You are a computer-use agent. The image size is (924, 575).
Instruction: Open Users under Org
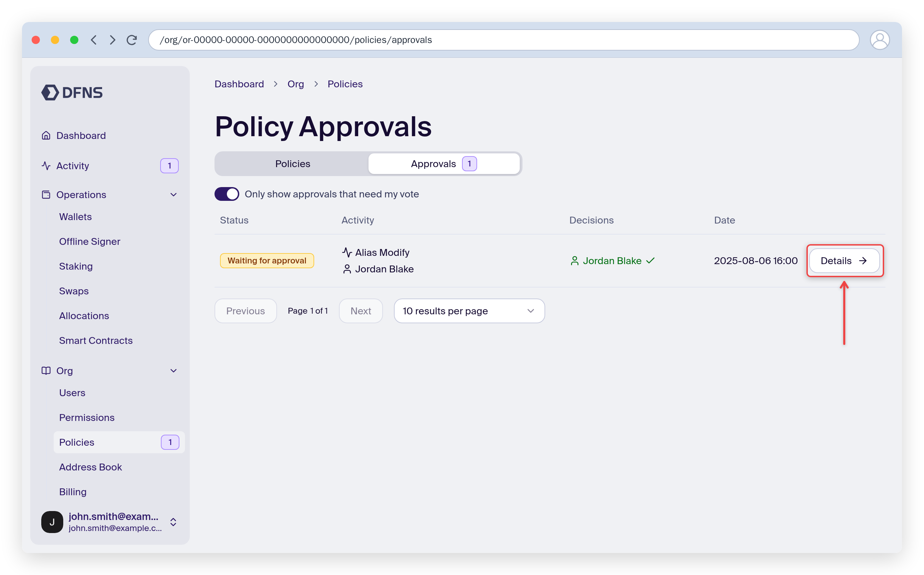pos(72,393)
